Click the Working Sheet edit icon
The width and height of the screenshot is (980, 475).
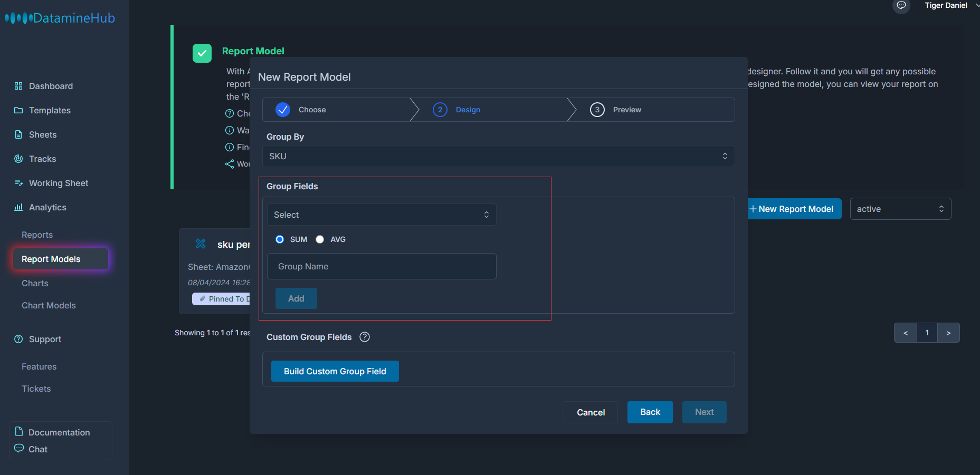18,183
